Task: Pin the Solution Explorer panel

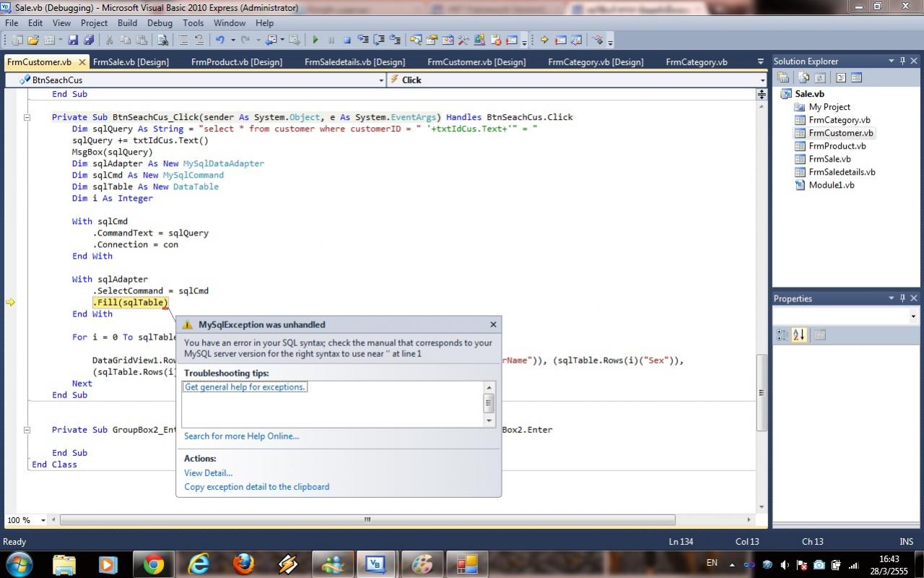Action: 902,61
